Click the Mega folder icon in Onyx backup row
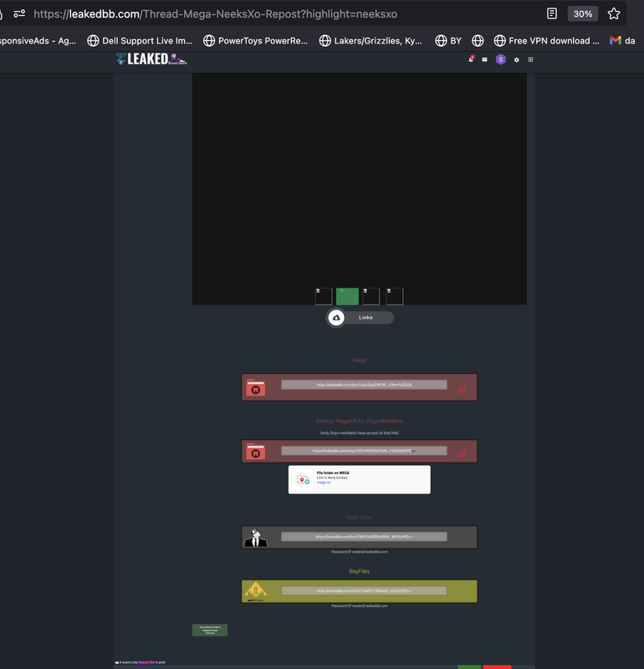Image resolution: width=644 pixels, height=669 pixels. click(x=256, y=452)
